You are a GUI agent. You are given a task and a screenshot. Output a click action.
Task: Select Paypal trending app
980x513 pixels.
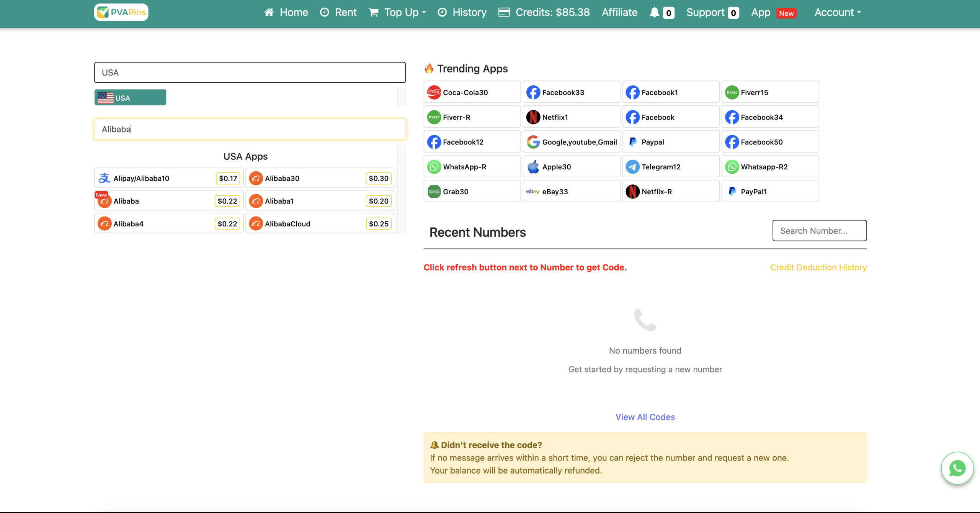(671, 142)
